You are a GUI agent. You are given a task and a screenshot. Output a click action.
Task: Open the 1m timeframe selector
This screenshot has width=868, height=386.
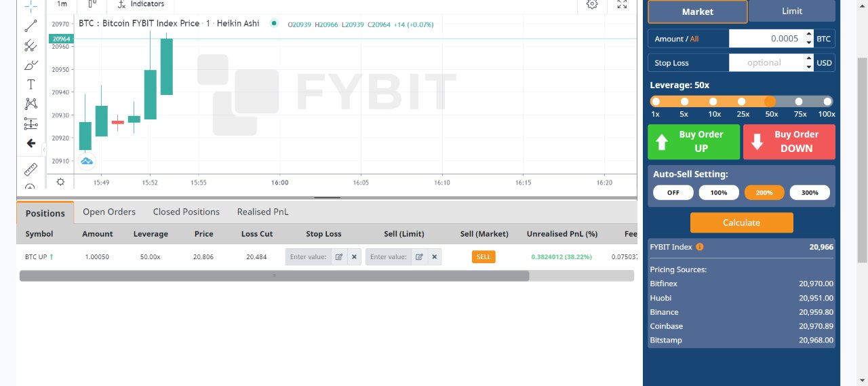(62, 4)
